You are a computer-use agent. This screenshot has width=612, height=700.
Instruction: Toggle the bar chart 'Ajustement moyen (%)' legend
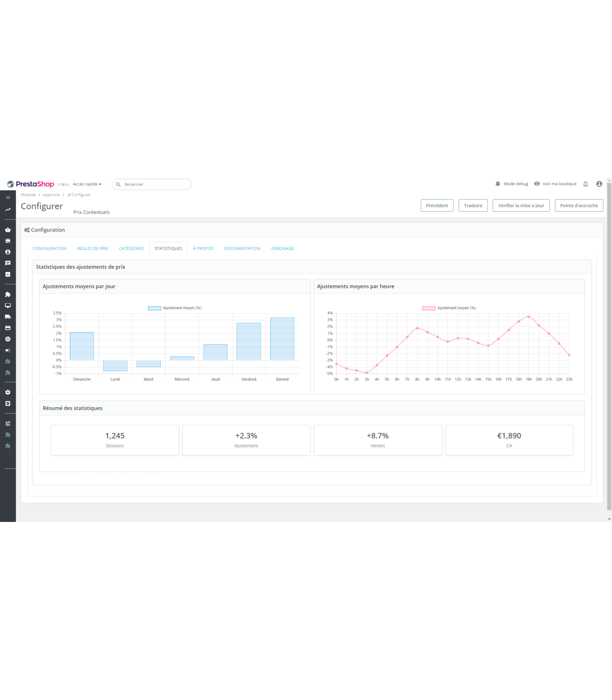tap(175, 308)
